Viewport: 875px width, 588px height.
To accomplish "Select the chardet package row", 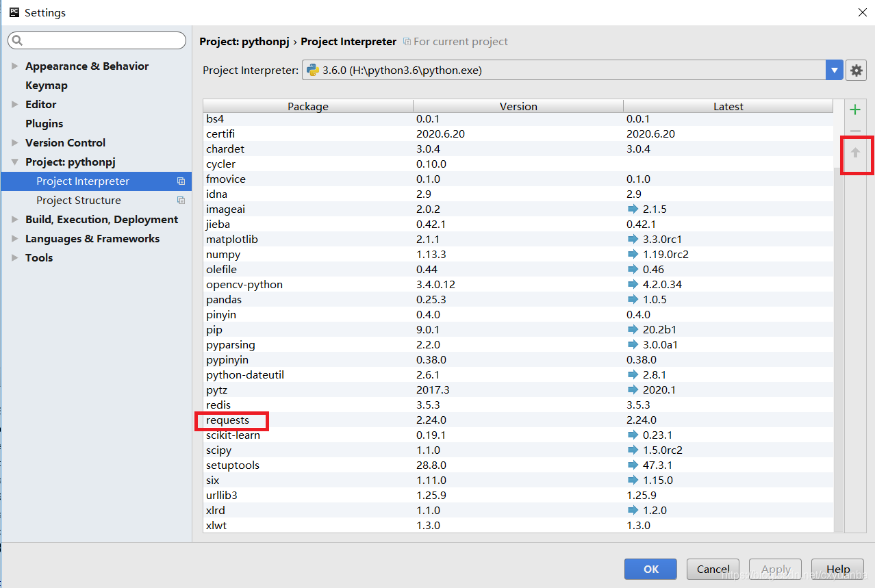I will [x=518, y=149].
